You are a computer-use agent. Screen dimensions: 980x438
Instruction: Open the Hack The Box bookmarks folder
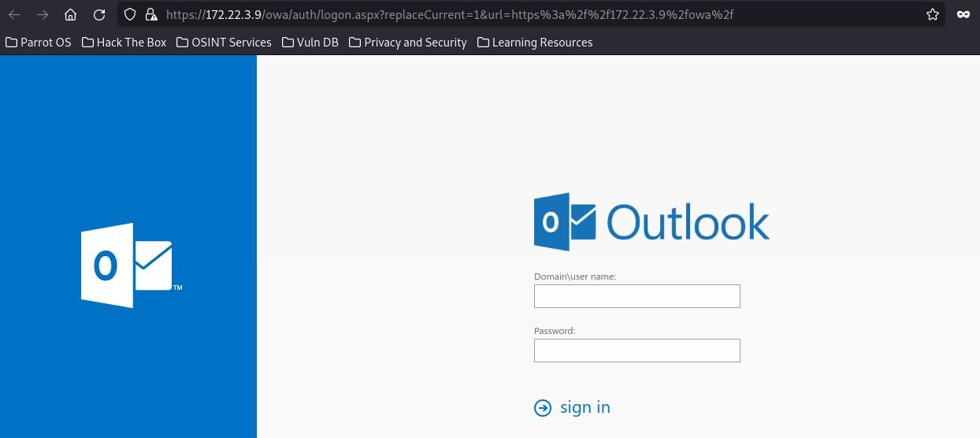[x=124, y=43]
